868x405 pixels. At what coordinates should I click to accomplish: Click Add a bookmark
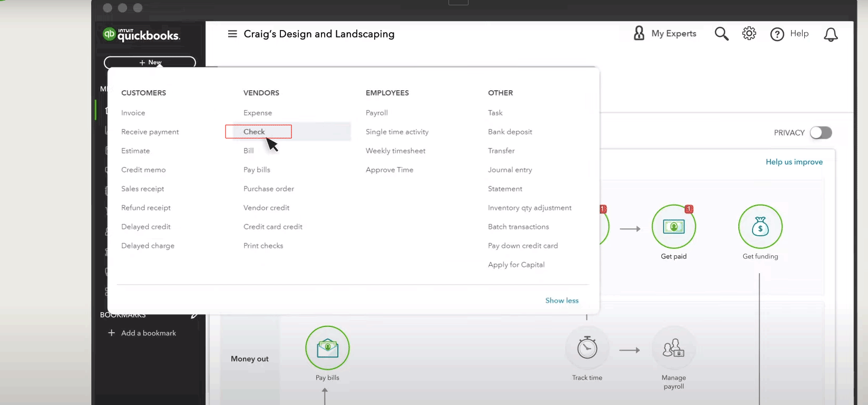pyautogui.click(x=149, y=333)
